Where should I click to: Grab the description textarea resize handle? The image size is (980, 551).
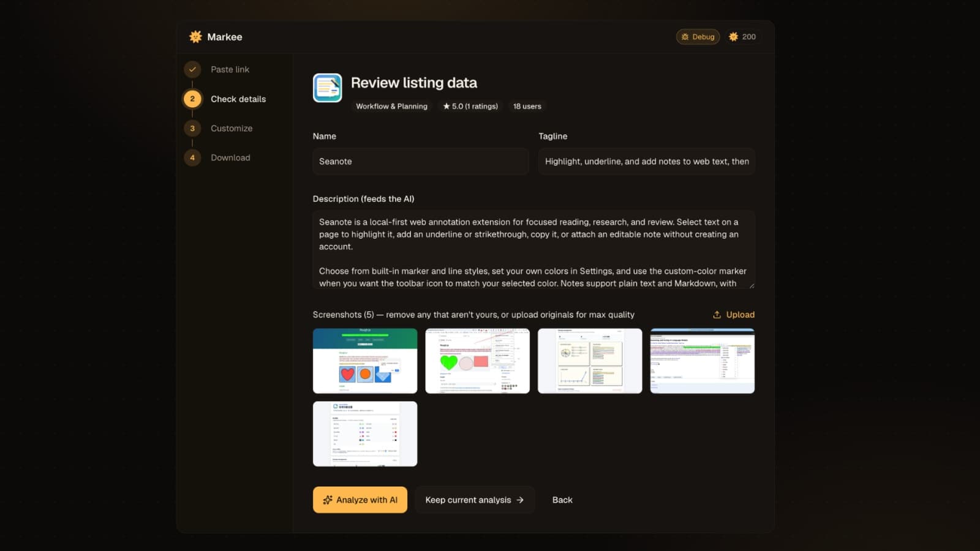point(752,285)
